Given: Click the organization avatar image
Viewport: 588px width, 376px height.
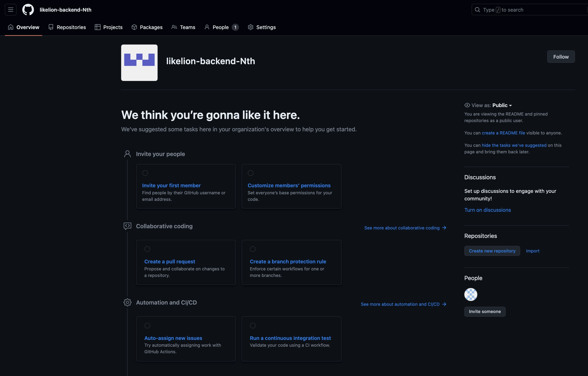Looking at the screenshot, I should pos(139,63).
